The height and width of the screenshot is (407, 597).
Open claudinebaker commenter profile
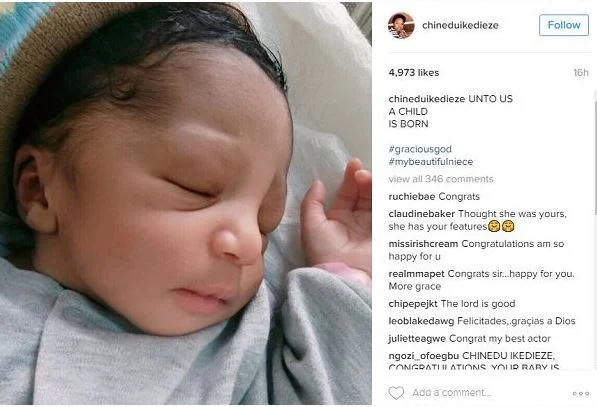tap(421, 214)
